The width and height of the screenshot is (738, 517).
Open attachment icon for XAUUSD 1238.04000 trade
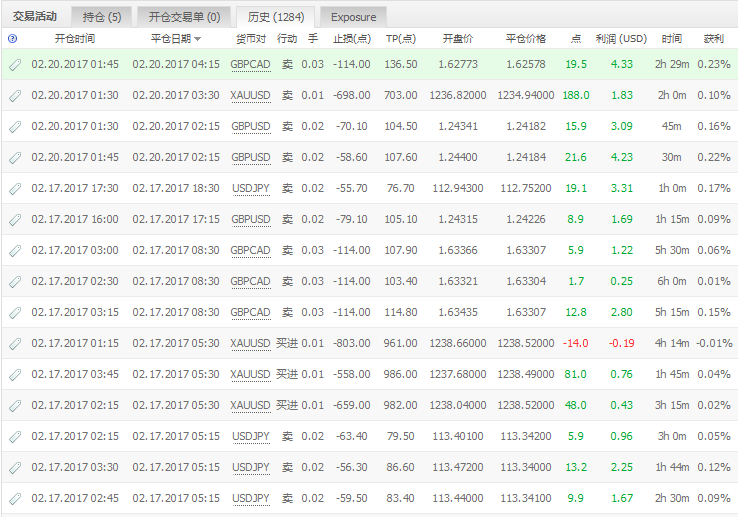15,406
